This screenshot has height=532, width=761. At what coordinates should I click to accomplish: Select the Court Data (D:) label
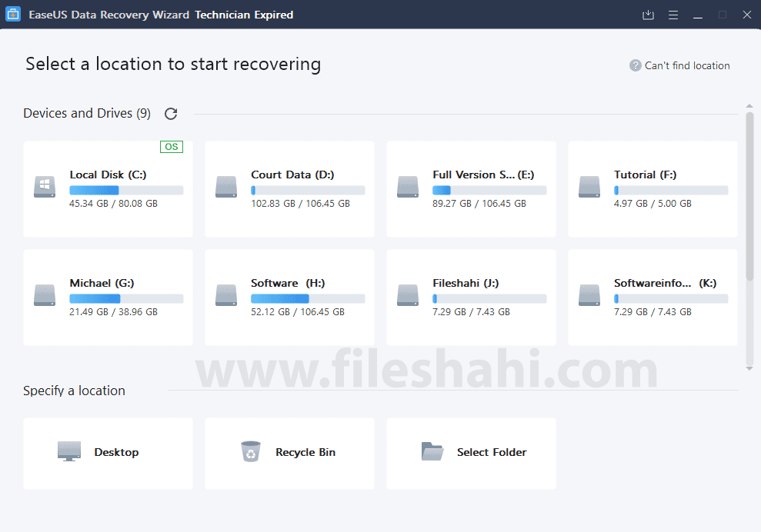coord(292,175)
